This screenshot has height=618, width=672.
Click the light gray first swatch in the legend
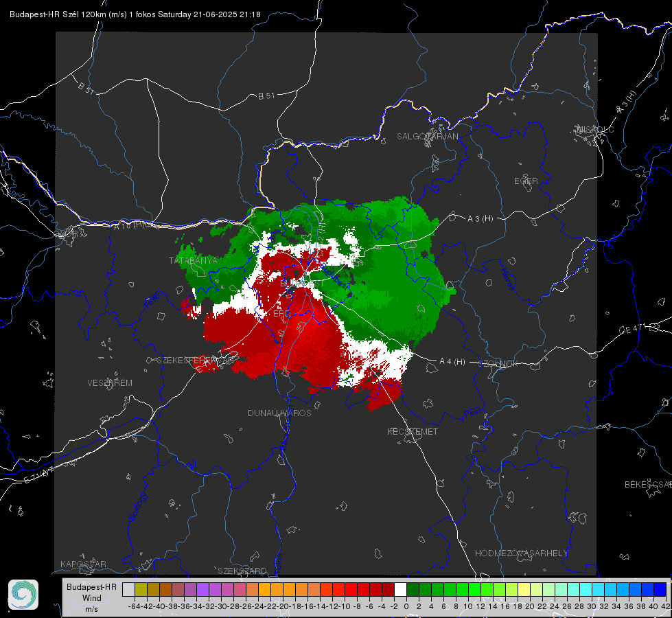[128, 589]
